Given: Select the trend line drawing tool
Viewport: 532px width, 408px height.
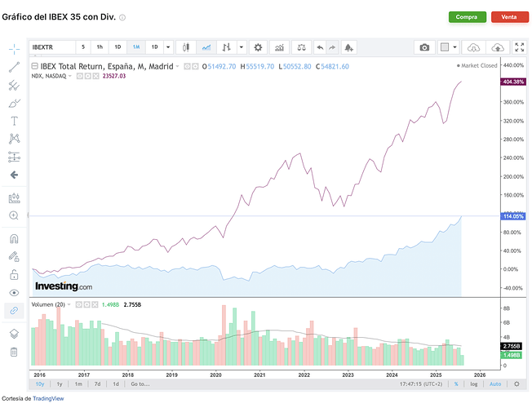Looking at the screenshot, I should pos(14,67).
